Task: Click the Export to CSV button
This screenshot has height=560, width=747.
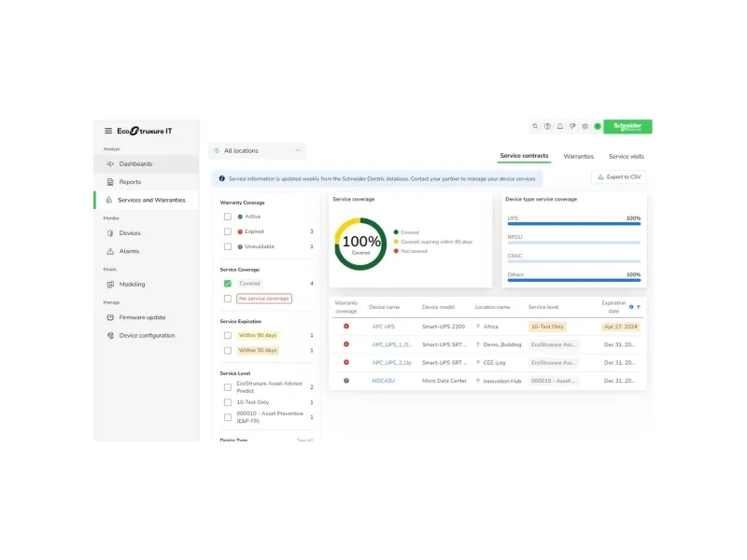Action: pyautogui.click(x=619, y=176)
